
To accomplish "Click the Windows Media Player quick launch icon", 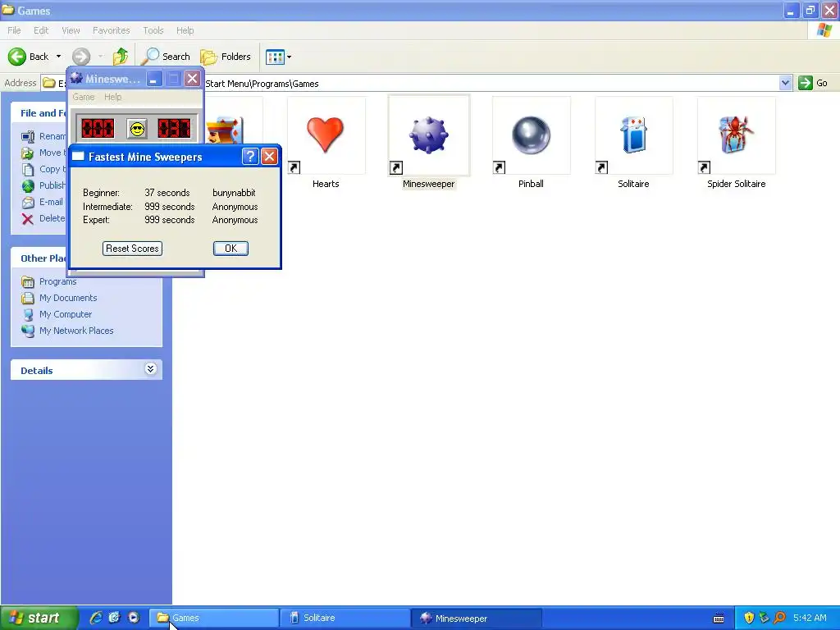I will (x=134, y=618).
